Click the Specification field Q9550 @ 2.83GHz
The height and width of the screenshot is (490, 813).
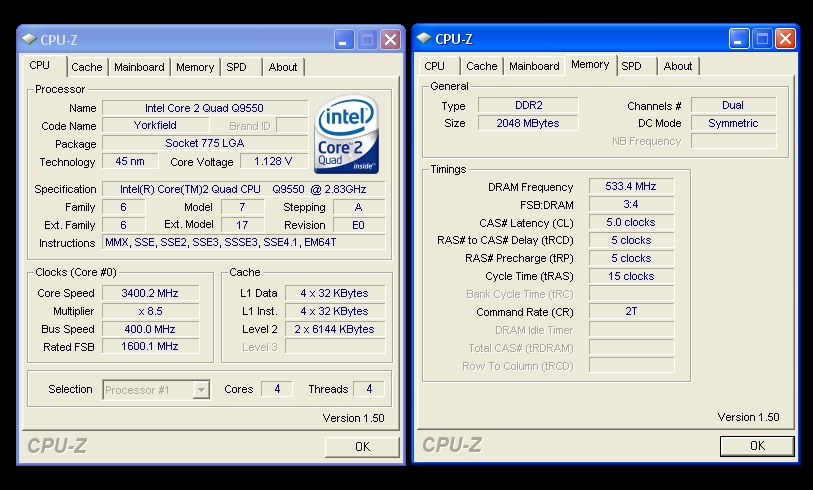[244, 189]
